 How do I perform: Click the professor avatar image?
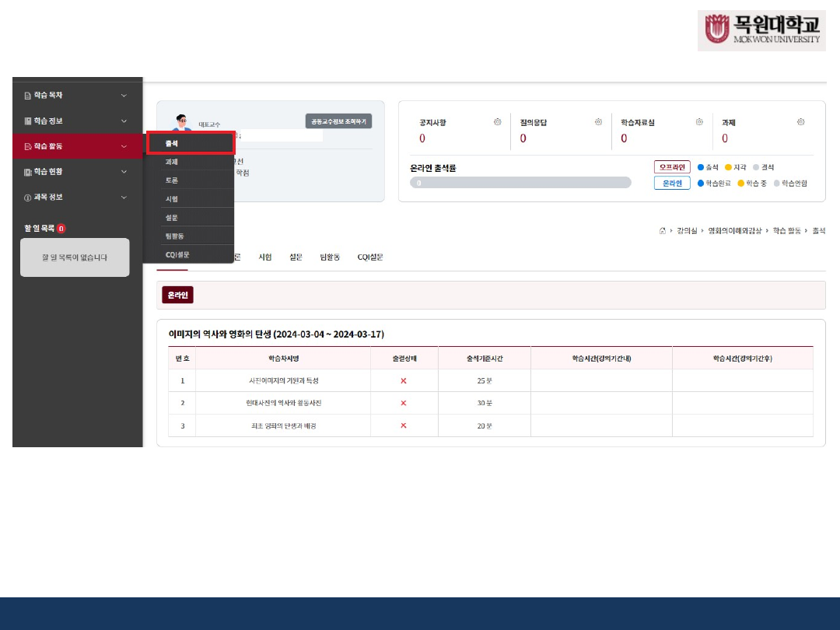pos(182,124)
